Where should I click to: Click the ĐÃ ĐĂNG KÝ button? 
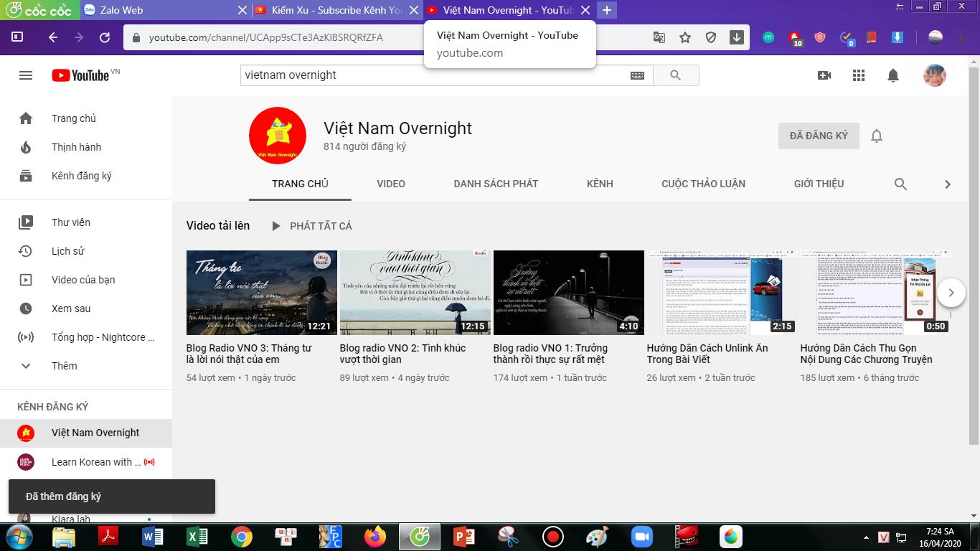pyautogui.click(x=819, y=136)
